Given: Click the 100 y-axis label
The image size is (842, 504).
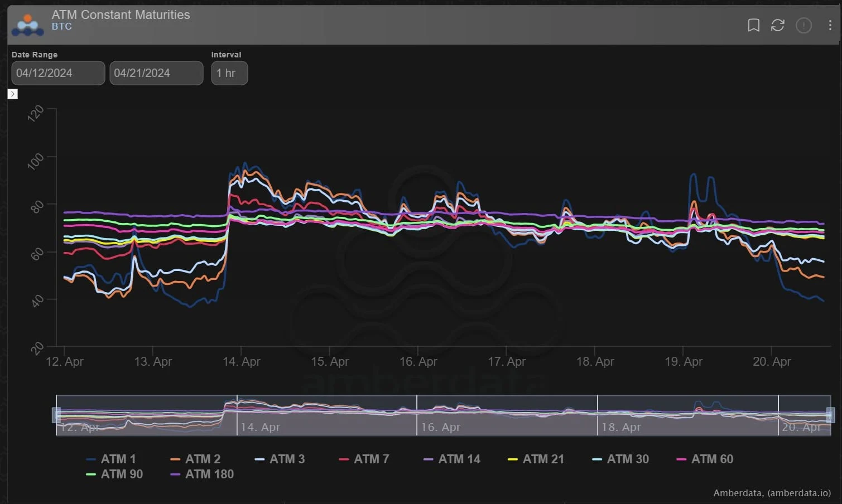Looking at the screenshot, I should click(x=36, y=162).
